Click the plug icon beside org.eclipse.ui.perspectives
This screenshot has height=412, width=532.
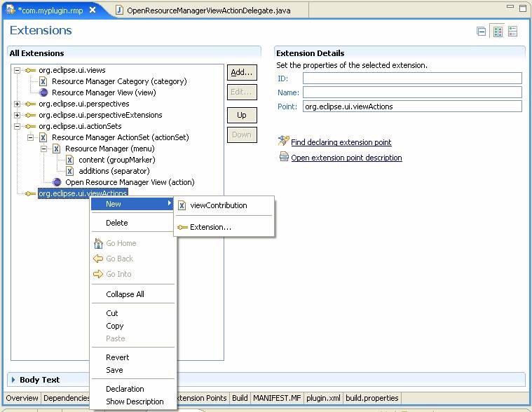click(x=30, y=104)
